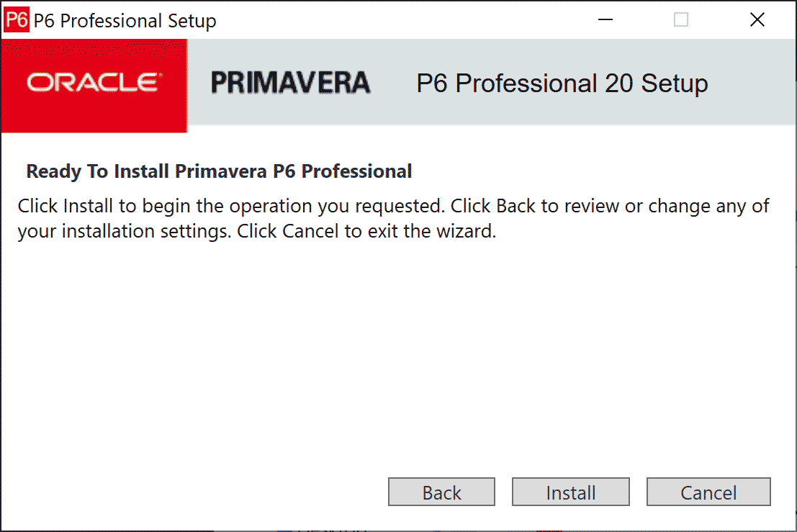
Task: Cancel the setup wizard
Action: [708, 492]
